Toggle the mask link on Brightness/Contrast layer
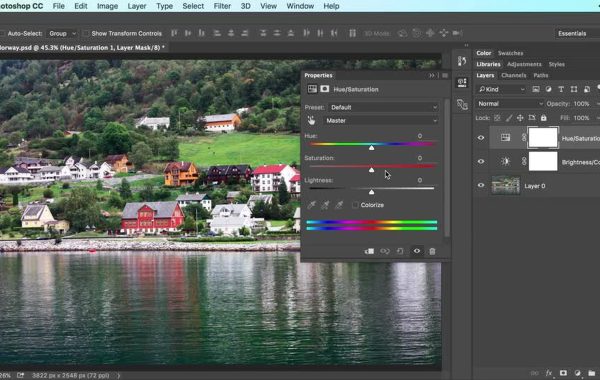600x380 pixels. [x=524, y=161]
